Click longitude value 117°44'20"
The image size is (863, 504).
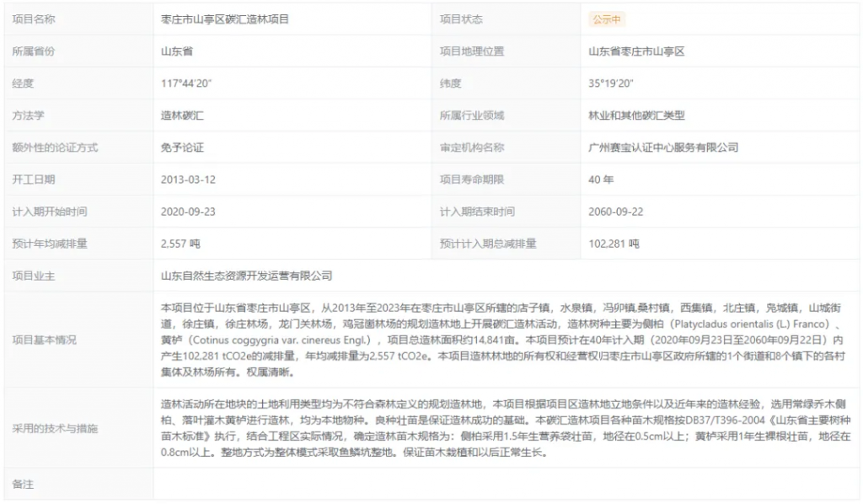pos(185,83)
